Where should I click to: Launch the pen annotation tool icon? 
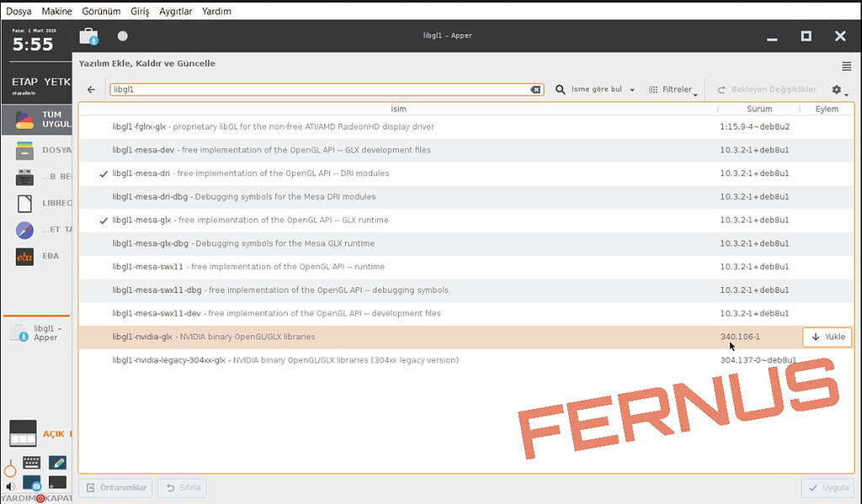(57, 463)
